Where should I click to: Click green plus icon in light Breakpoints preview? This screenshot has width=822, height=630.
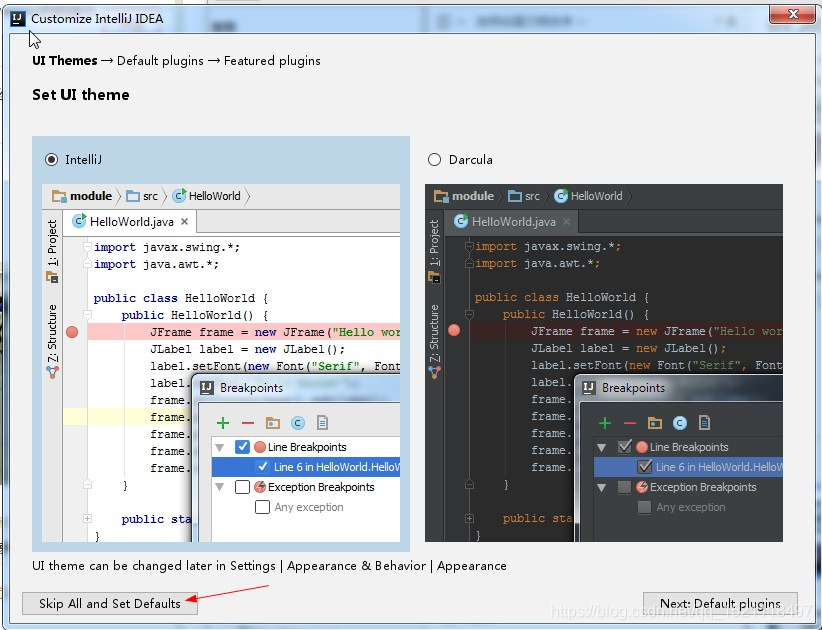223,423
